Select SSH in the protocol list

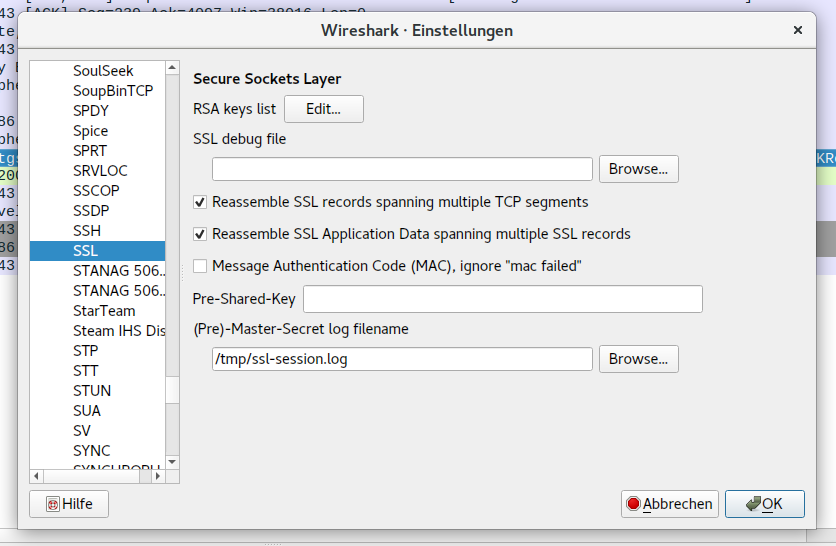tap(87, 231)
